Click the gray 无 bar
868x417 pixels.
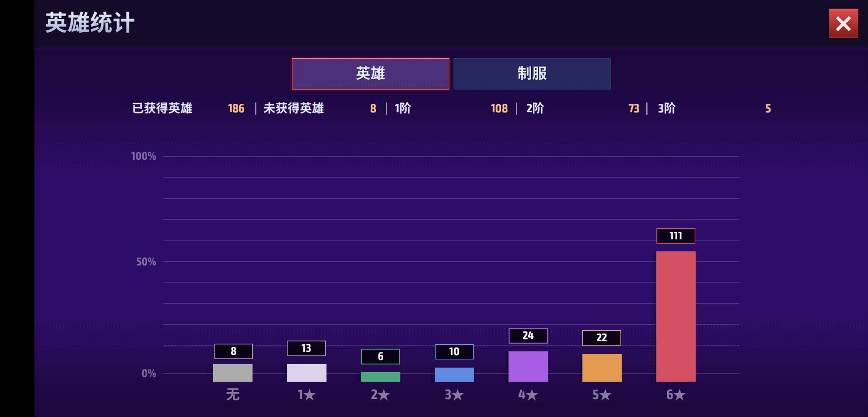click(x=233, y=373)
